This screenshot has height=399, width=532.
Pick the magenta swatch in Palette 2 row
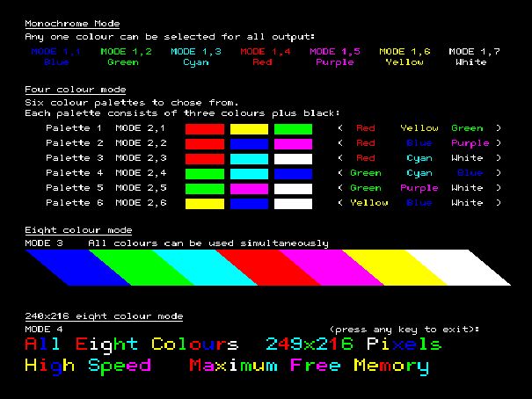[293, 144]
